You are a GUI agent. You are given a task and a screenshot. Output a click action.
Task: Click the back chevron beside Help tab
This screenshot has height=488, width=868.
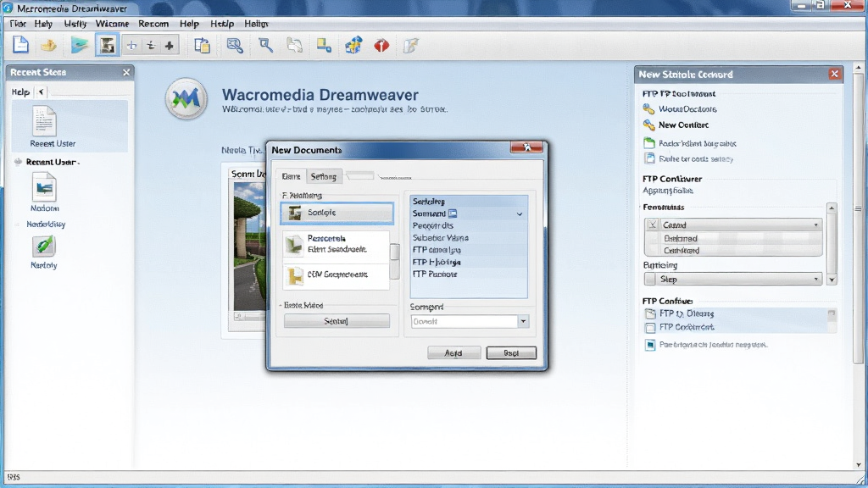pyautogui.click(x=41, y=91)
